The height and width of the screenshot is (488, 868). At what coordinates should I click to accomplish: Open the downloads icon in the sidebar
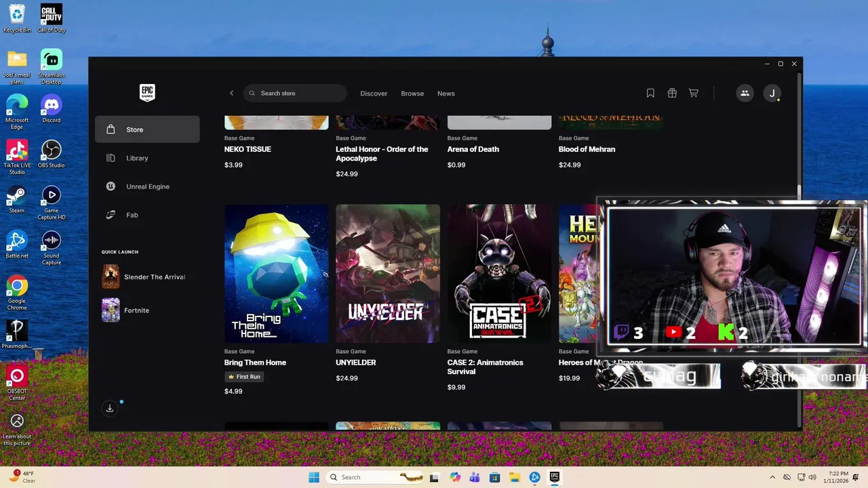pyautogui.click(x=110, y=408)
